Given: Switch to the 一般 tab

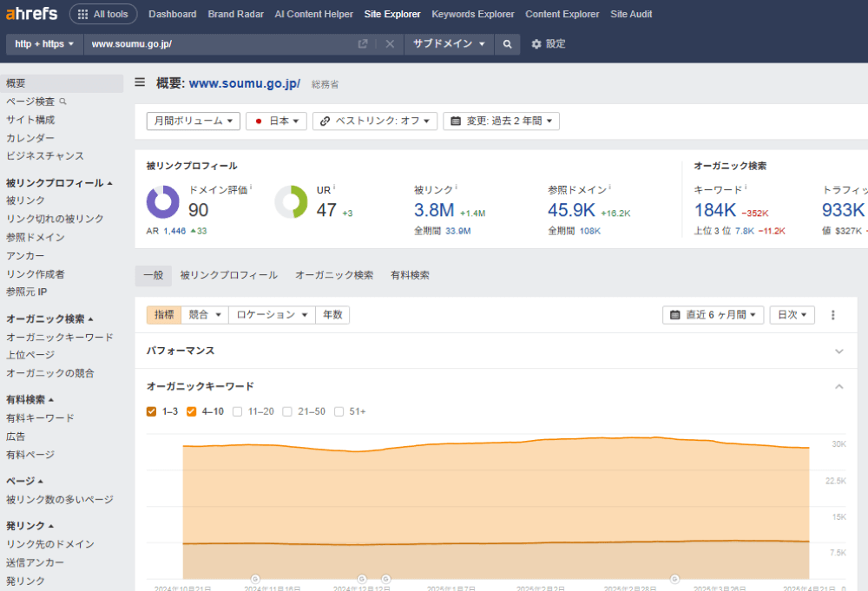Looking at the screenshot, I should pos(154,275).
